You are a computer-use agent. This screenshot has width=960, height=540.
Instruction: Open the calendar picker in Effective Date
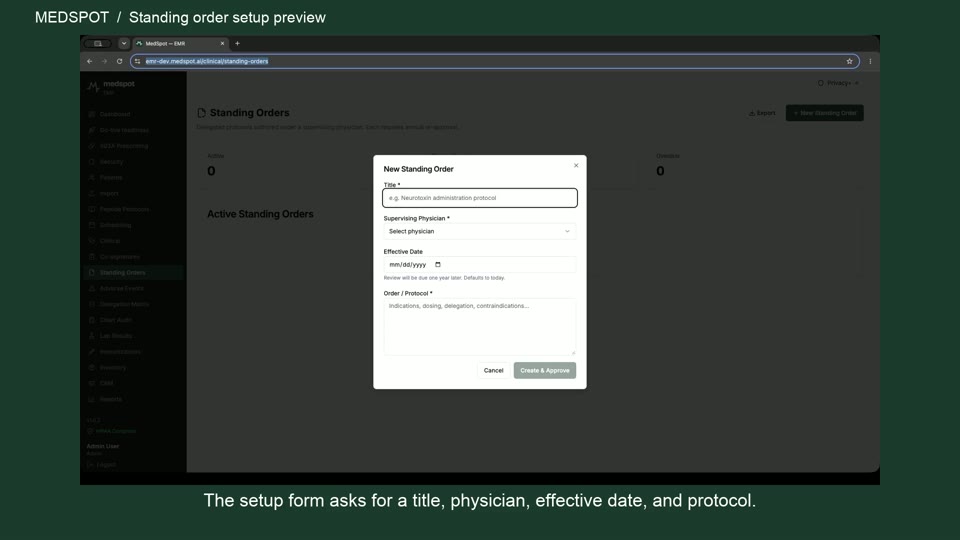438,264
